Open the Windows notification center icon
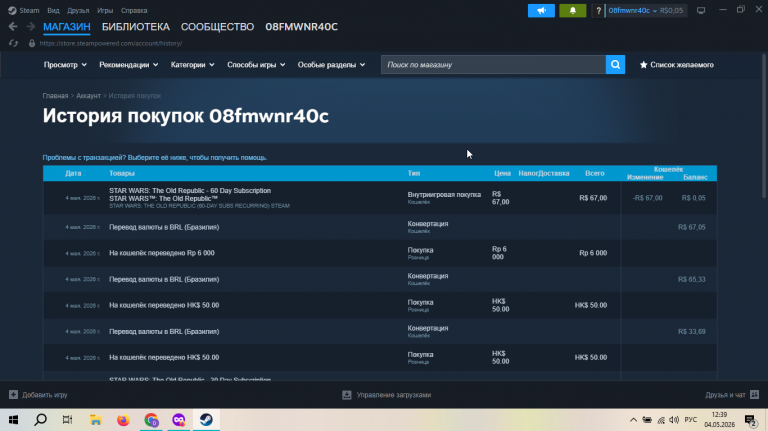Image resolution: width=768 pixels, height=431 pixels. coord(750,420)
